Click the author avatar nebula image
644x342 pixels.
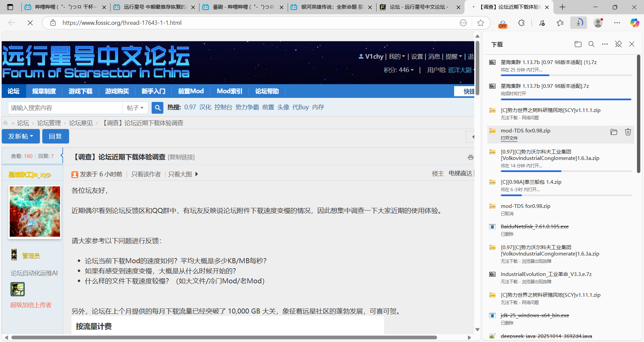[35, 212]
